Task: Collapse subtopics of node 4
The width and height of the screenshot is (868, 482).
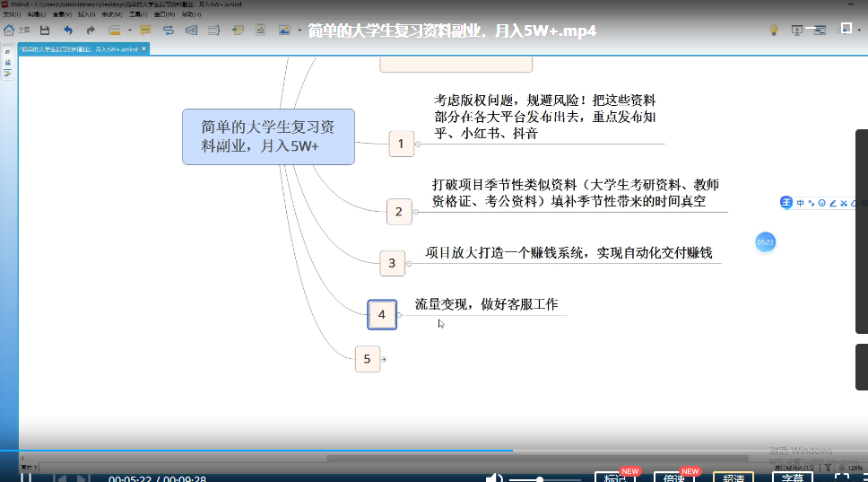Action: pyautogui.click(x=399, y=315)
